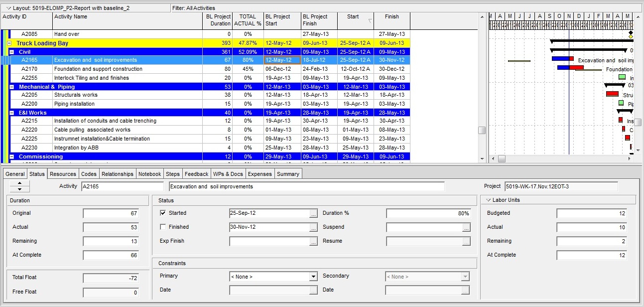
Task: Edit the At Complete duration field
Action: (111, 255)
